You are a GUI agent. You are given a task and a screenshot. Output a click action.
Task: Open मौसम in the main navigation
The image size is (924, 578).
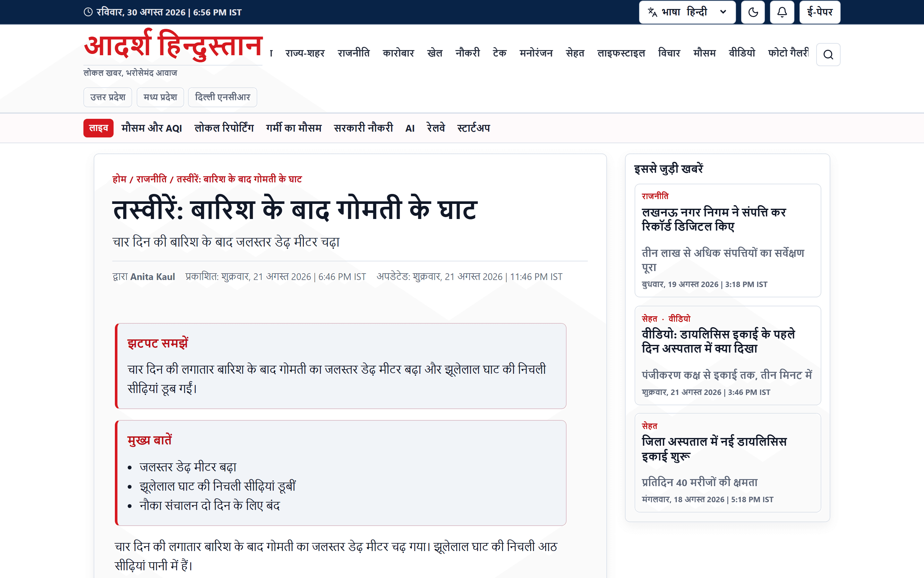click(x=705, y=53)
